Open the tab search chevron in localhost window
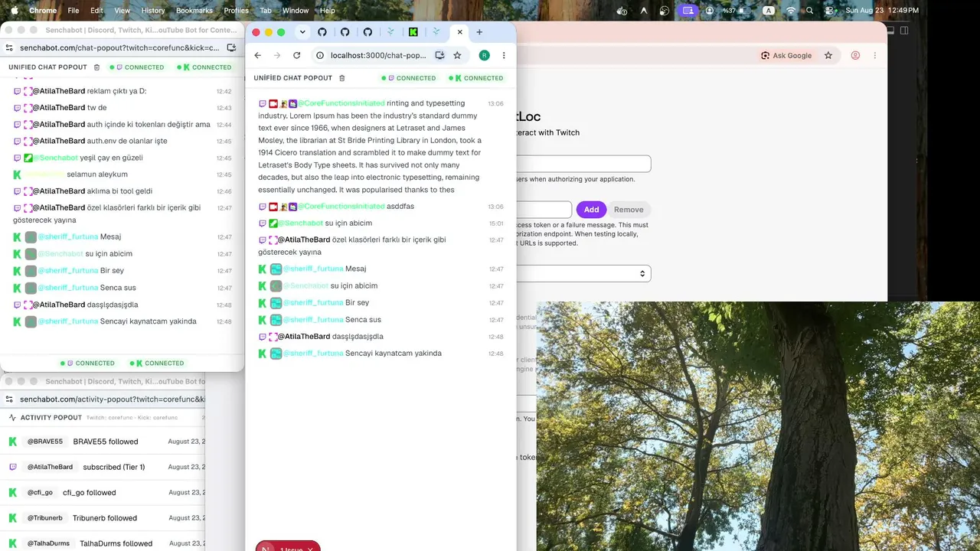Screen dimensions: 980x551 tap(302, 32)
